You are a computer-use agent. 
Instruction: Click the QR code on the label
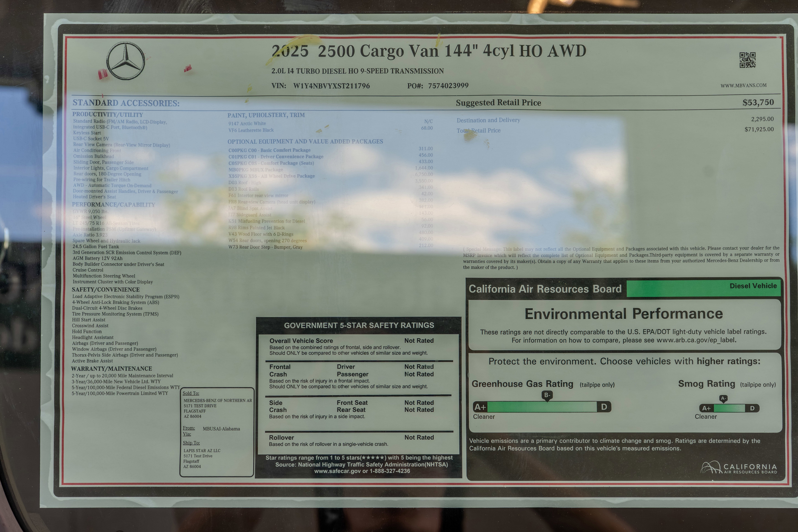pyautogui.click(x=747, y=60)
